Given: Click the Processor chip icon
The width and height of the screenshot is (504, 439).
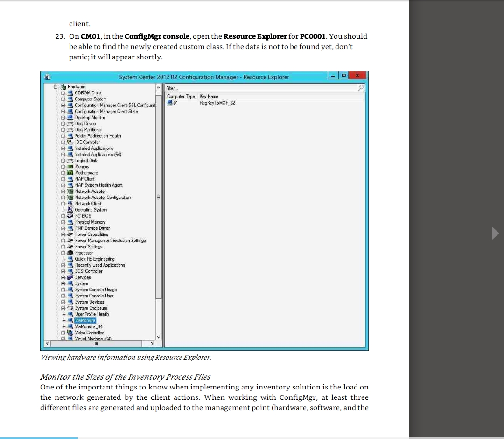Looking at the screenshot, I should coord(70,253).
